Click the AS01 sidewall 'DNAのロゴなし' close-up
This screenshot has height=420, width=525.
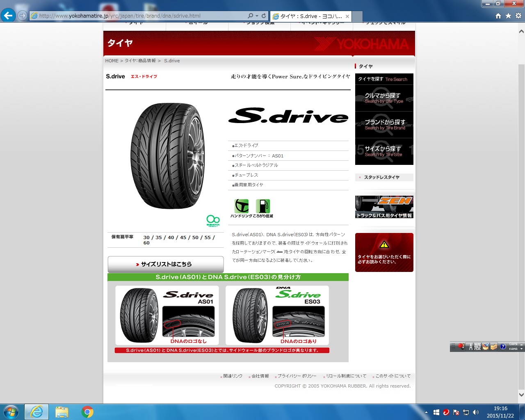pyautogui.click(x=189, y=322)
